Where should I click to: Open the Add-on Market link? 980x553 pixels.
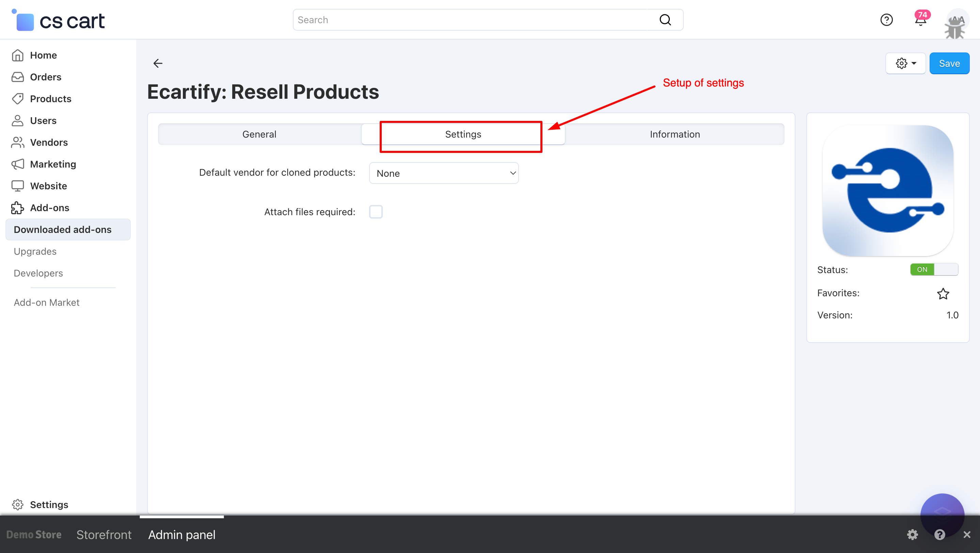pyautogui.click(x=46, y=302)
